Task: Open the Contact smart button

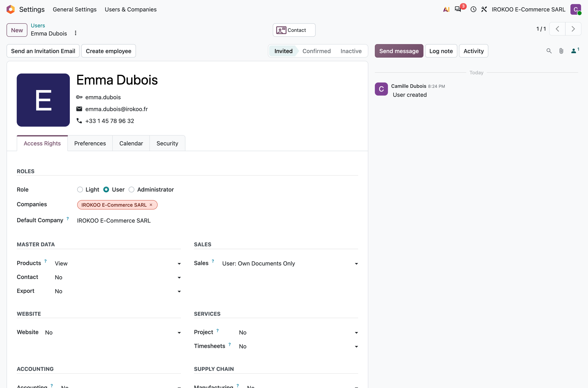Action: click(x=294, y=30)
